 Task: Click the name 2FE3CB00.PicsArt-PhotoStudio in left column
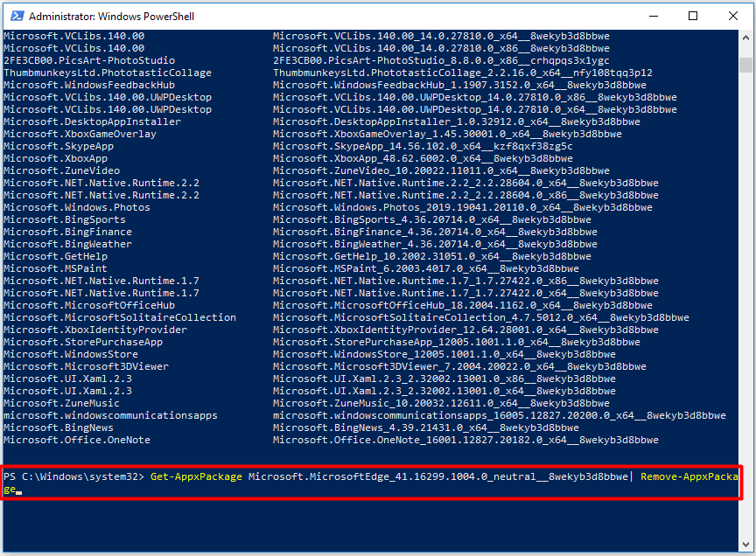coord(89,60)
